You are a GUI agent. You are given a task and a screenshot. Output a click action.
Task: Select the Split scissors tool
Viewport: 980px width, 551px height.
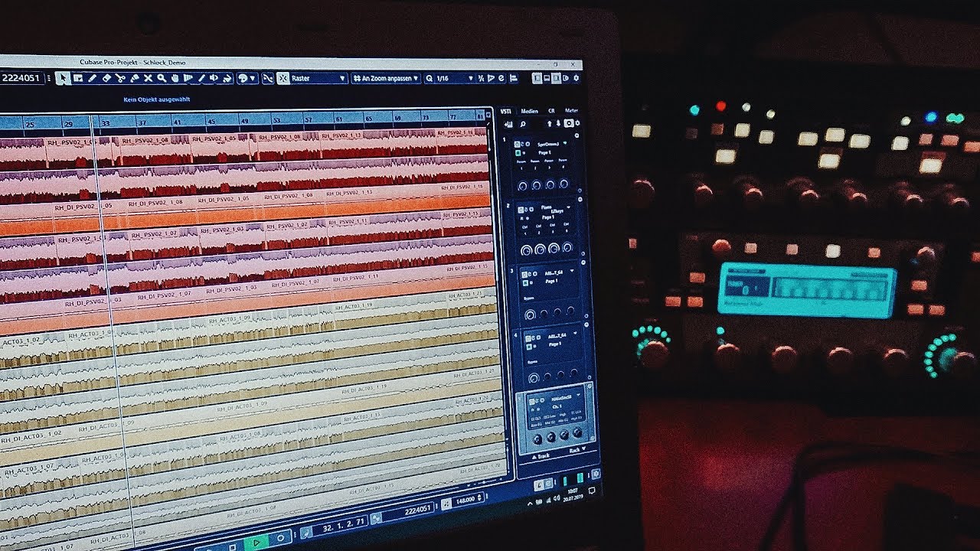(120, 78)
